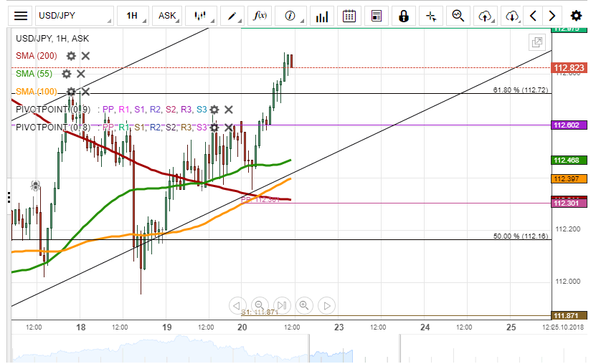The image size is (596, 364).
Task: Remove the SMA (55) indicator
Action: [81, 74]
